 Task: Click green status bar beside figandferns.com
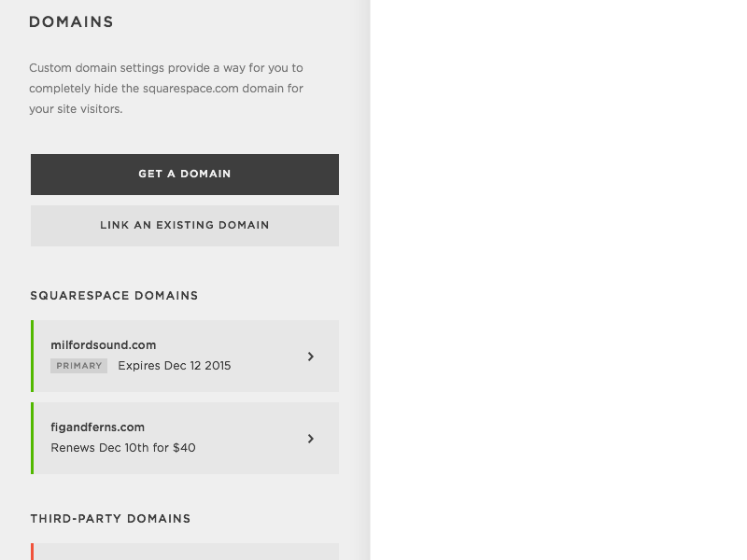coord(33,438)
